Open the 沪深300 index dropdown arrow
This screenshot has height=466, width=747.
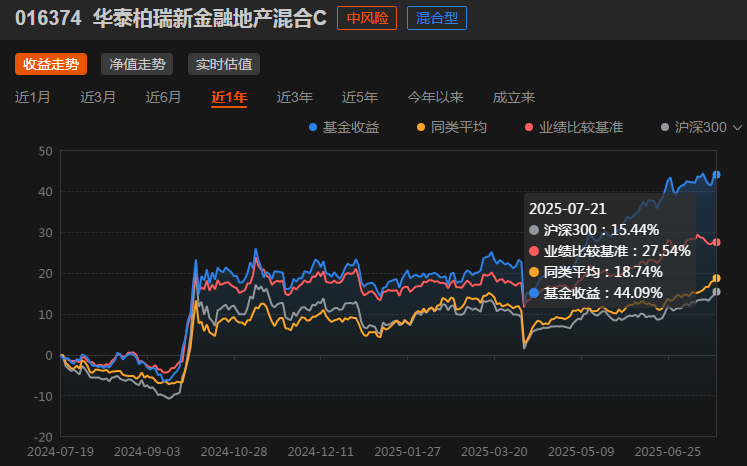(737, 128)
